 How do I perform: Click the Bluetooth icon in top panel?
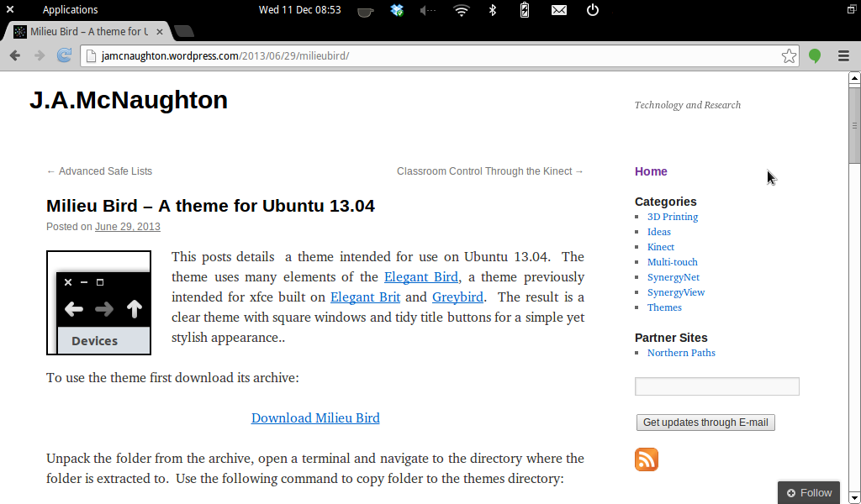(494, 10)
